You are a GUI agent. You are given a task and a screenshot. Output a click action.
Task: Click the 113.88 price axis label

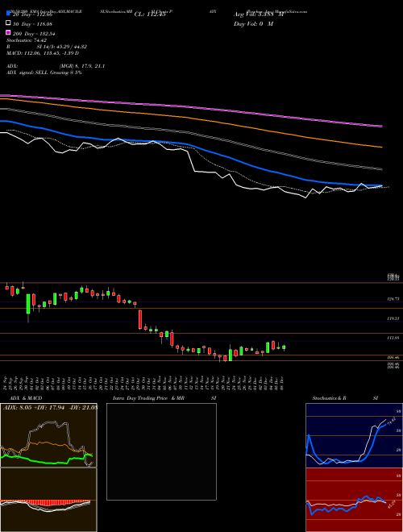[393, 338]
